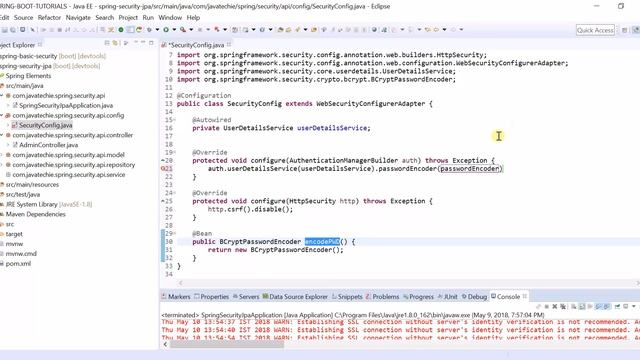Open the Run menu

click(148, 18)
